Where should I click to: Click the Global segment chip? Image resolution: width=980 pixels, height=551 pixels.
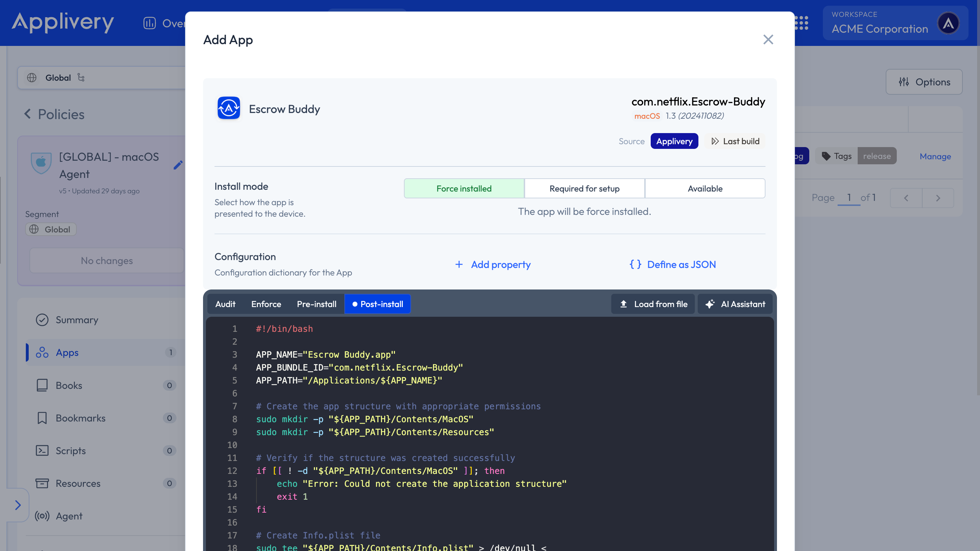point(51,229)
